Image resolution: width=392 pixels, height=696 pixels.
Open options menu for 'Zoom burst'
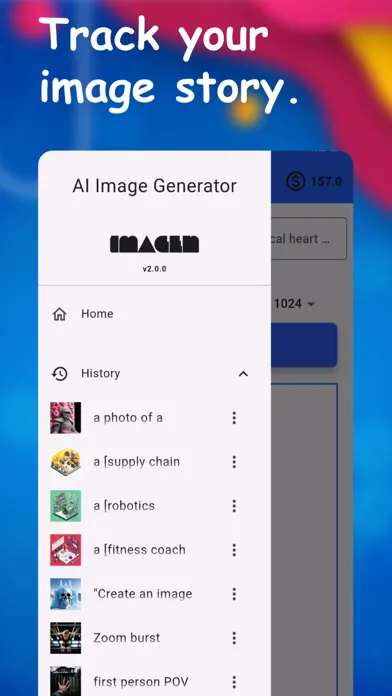pos(234,638)
